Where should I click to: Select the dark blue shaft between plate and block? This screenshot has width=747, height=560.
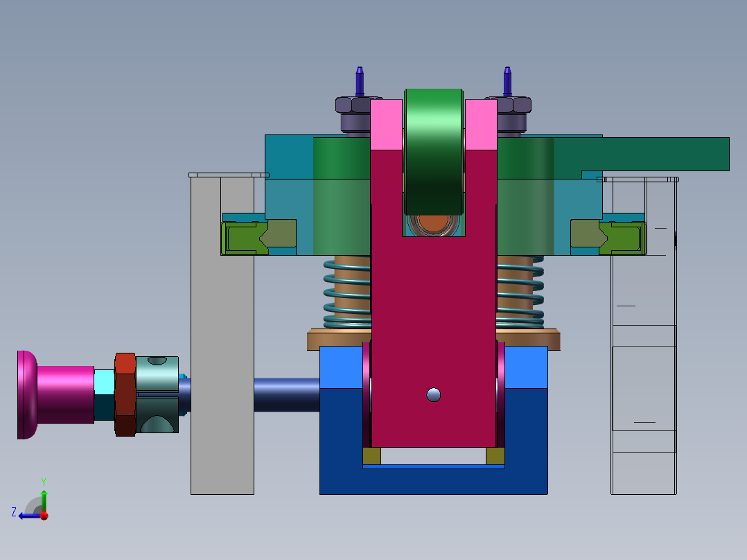pyautogui.click(x=287, y=394)
